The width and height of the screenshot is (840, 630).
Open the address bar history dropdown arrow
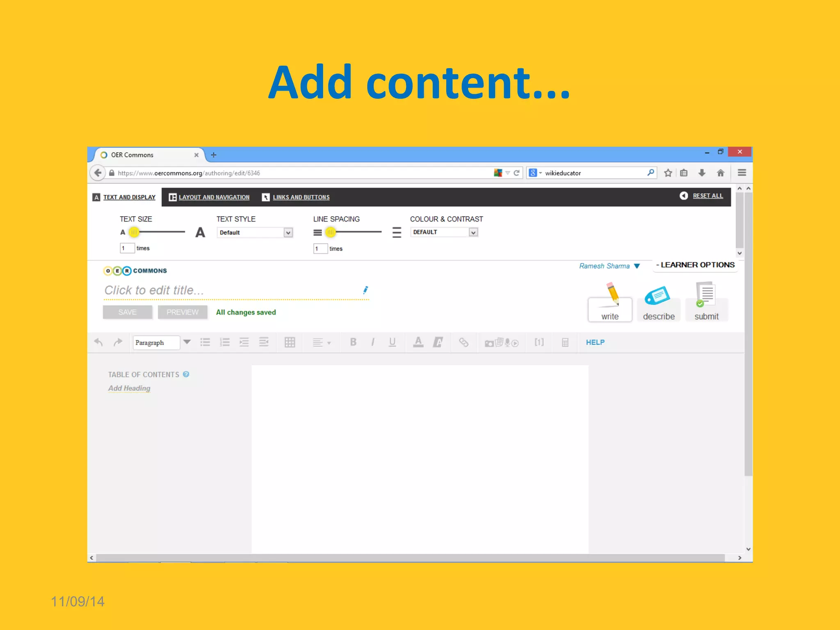tap(508, 173)
